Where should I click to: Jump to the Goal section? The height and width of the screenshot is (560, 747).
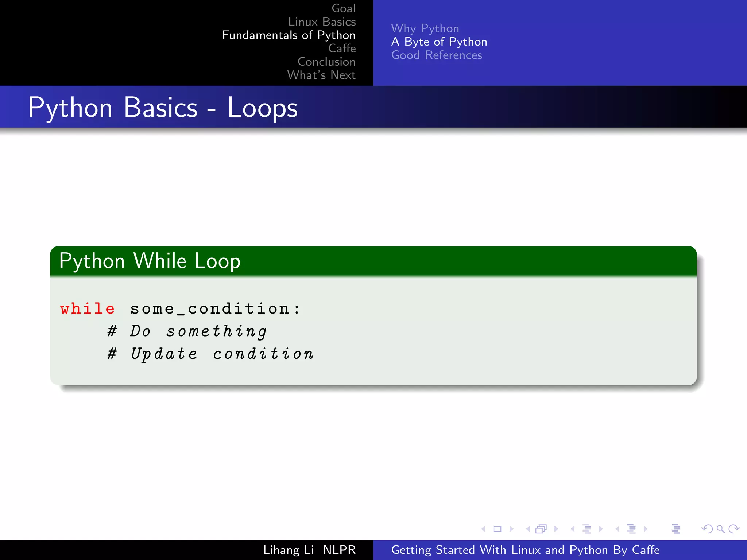[344, 8]
